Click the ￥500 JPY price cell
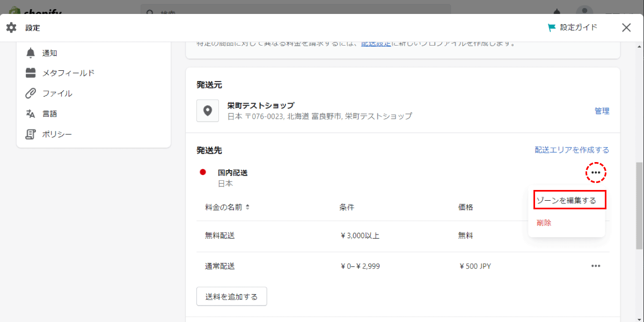Viewport: 644px width, 322px height. (475, 266)
